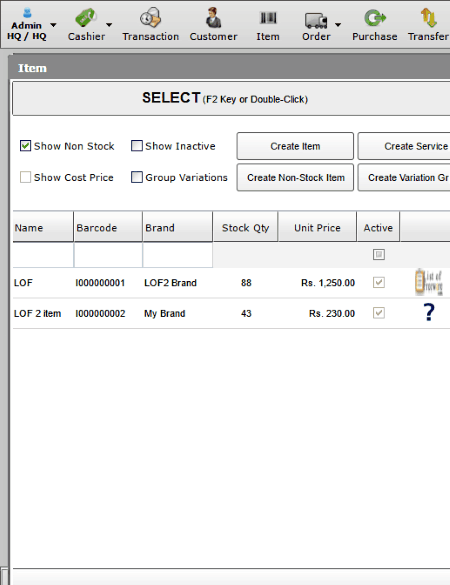The image size is (450, 585).
Task: Click stock quantity 88
Action: [x=246, y=283]
